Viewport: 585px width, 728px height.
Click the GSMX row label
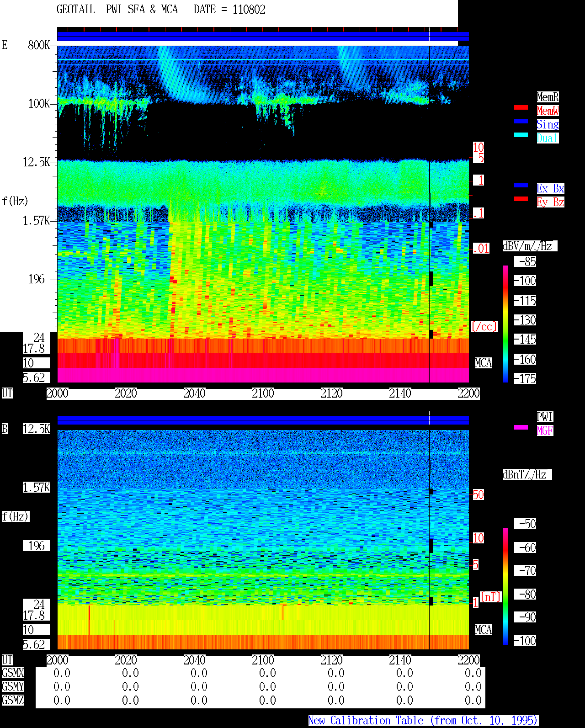click(13, 673)
